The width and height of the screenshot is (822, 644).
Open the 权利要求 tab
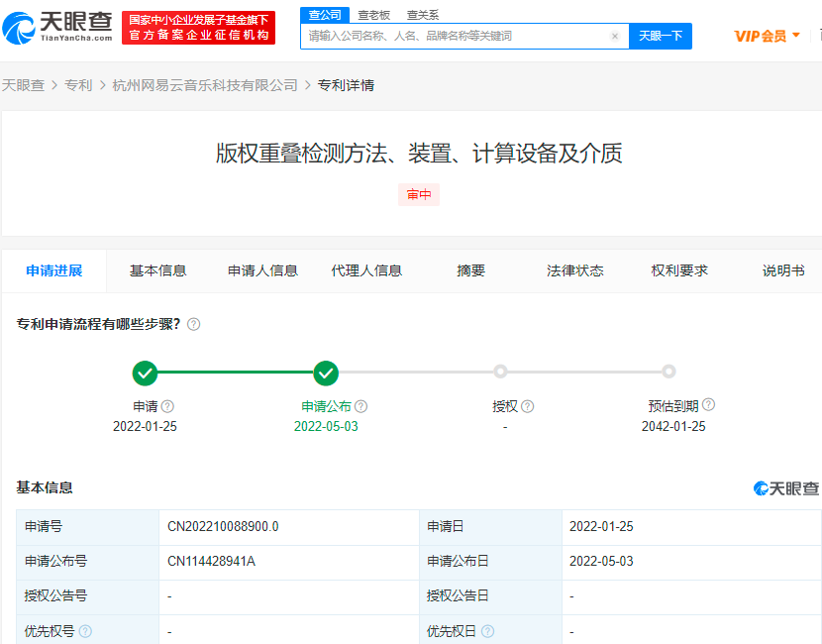(x=679, y=270)
